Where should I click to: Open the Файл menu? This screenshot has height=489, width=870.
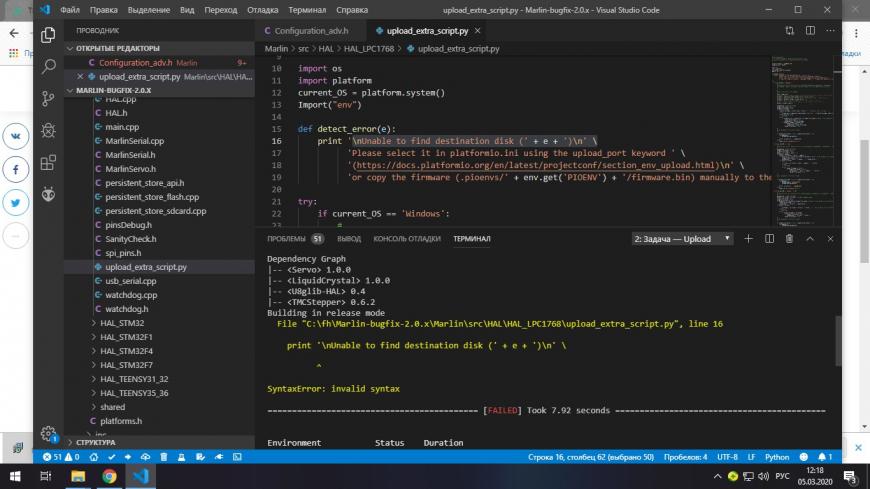[x=70, y=10]
